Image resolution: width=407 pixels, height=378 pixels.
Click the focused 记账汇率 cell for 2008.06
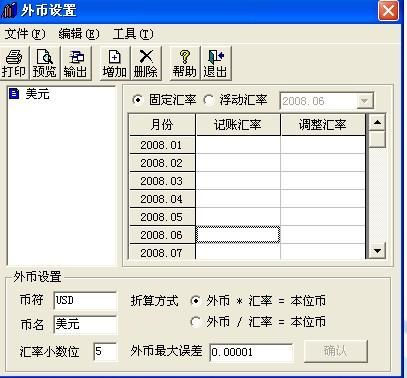(x=238, y=235)
